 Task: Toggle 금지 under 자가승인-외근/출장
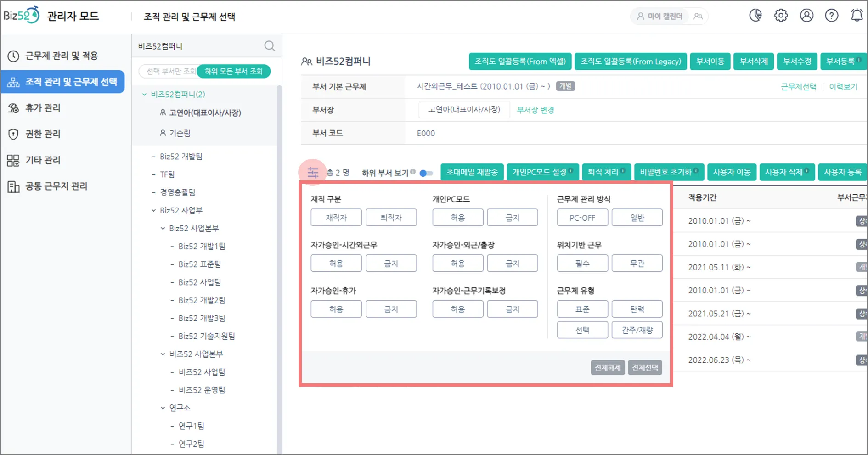(513, 264)
